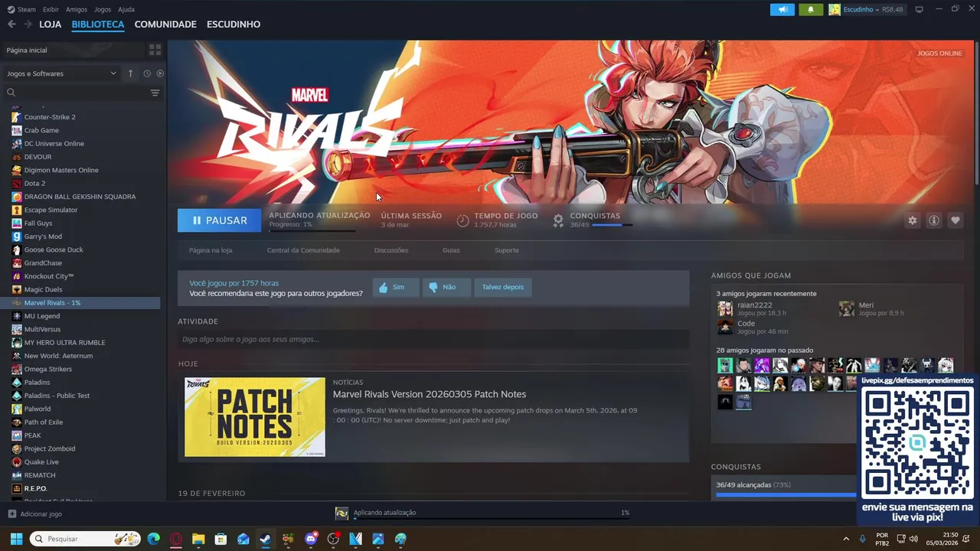The height and width of the screenshot is (551, 980).
Task: Click the Tempo de Jogo clock icon
Action: [462, 220]
